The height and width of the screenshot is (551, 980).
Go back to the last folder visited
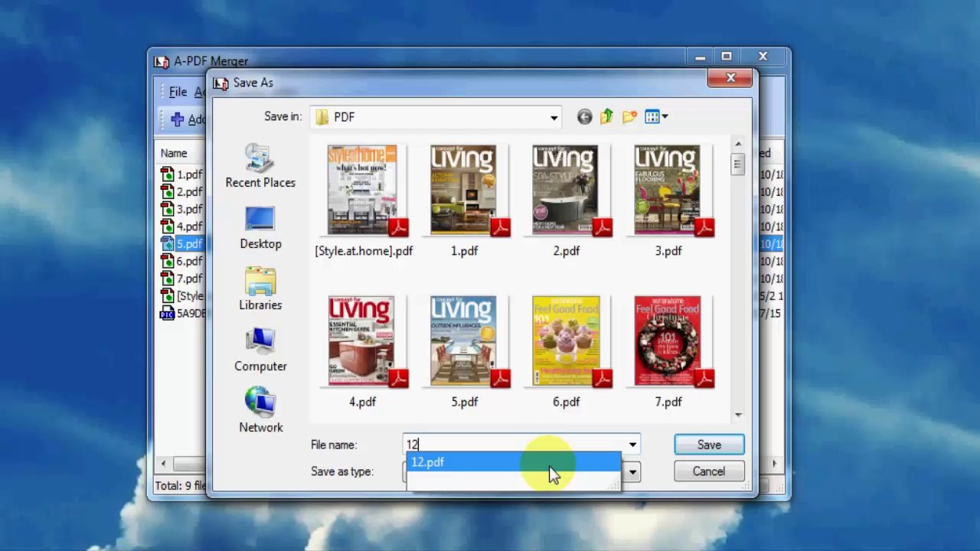tap(584, 117)
